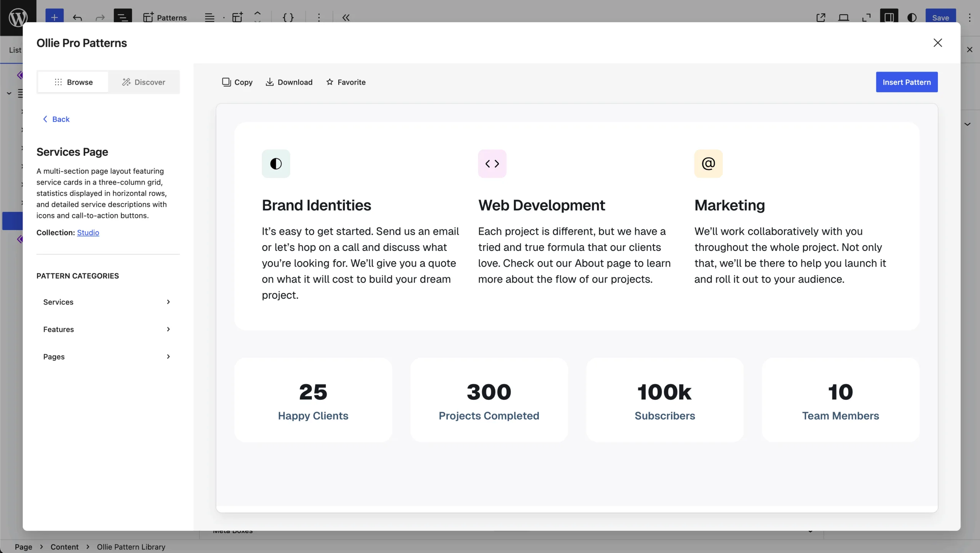This screenshot has height=553, width=980.
Task: Open the Studio collection link
Action: tap(88, 232)
